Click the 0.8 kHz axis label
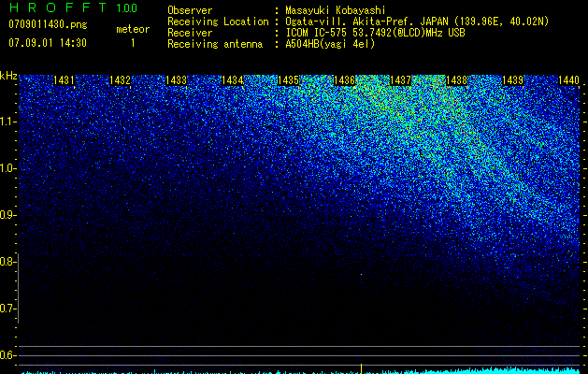 pyautogui.click(x=7, y=262)
